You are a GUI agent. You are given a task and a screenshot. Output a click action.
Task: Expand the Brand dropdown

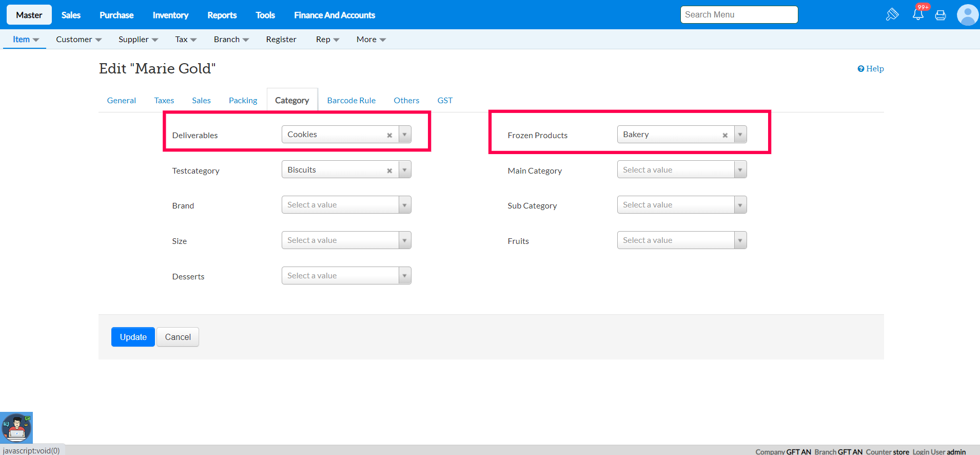(x=346, y=205)
